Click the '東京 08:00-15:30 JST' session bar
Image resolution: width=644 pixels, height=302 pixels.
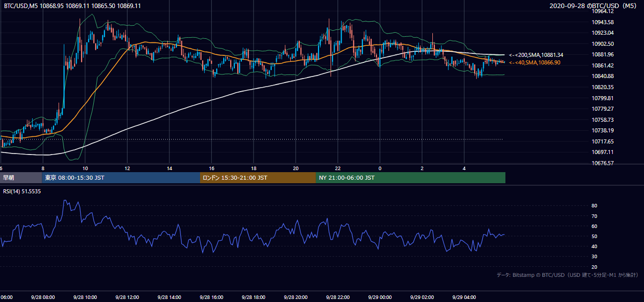[x=121, y=178]
